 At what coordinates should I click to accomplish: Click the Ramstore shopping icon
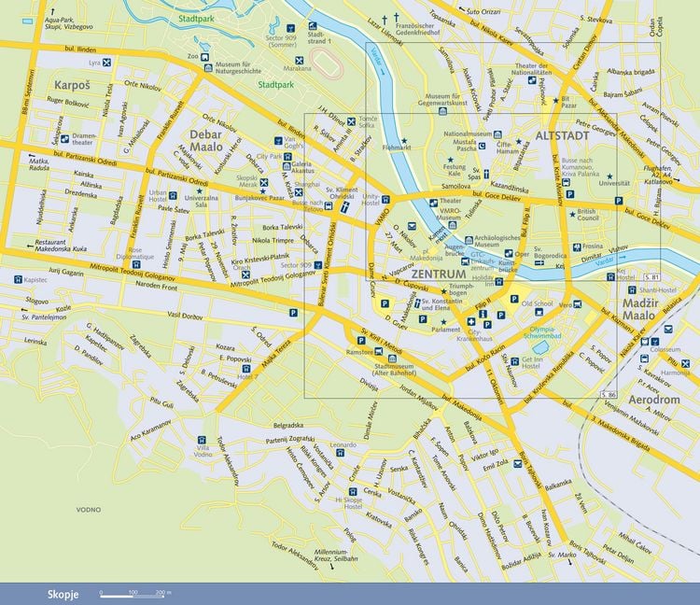(379, 351)
